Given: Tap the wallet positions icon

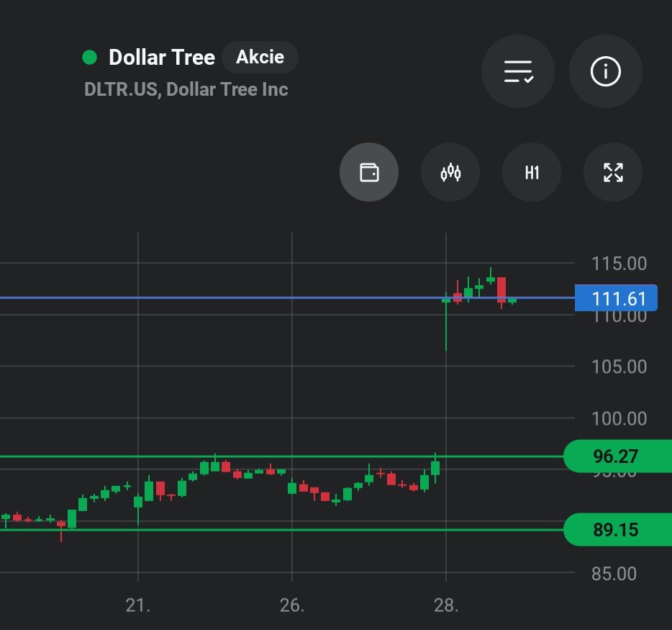Looking at the screenshot, I should [x=369, y=172].
